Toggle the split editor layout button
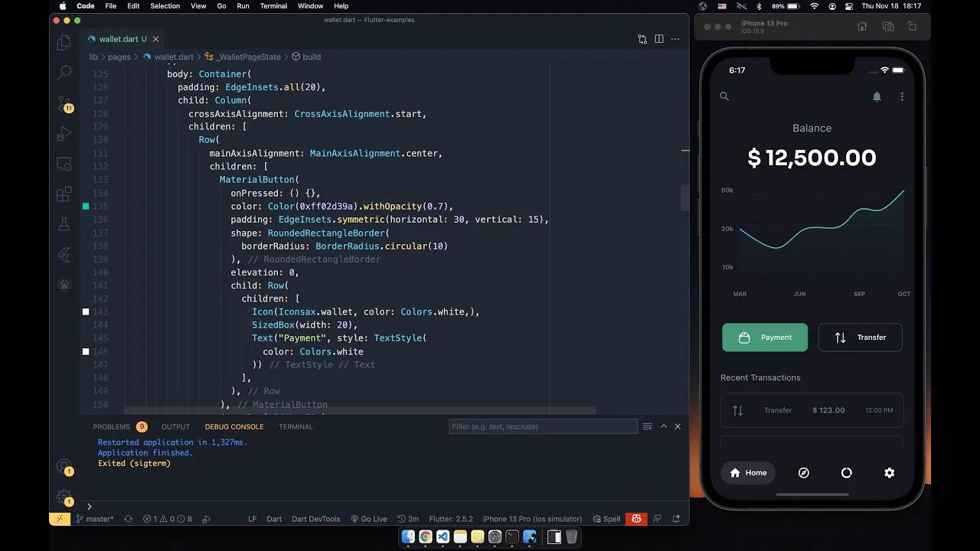 coord(659,39)
